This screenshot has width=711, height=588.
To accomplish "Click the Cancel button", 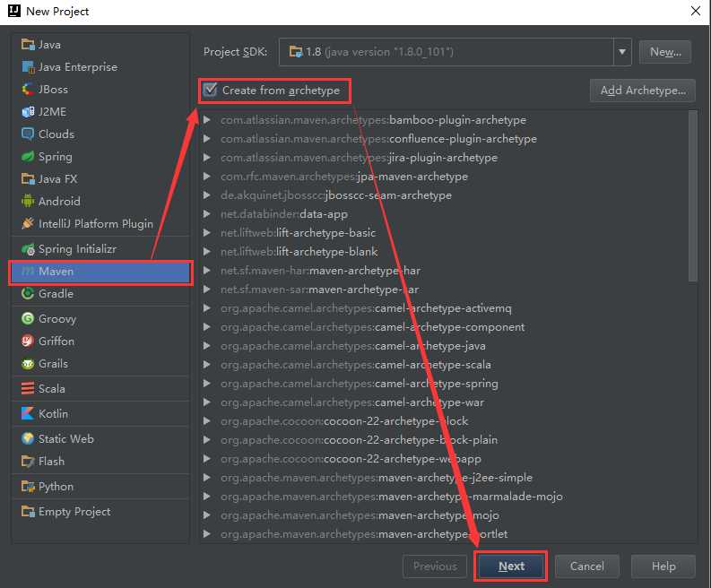I will (586, 566).
